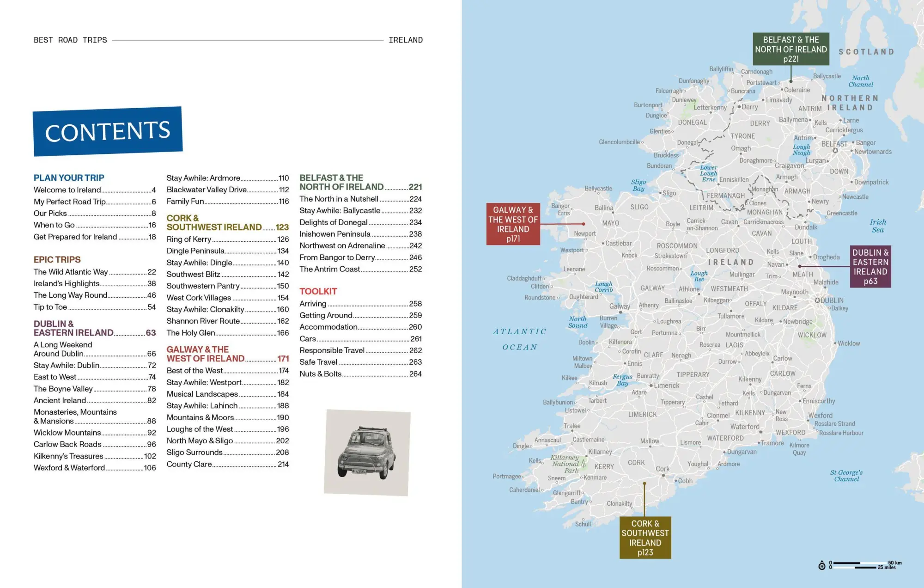The image size is (924, 588).
Task: Open the Belfast & the North of Ireland p221 map label
Action: pyautogui.click(x=791, y=49)
